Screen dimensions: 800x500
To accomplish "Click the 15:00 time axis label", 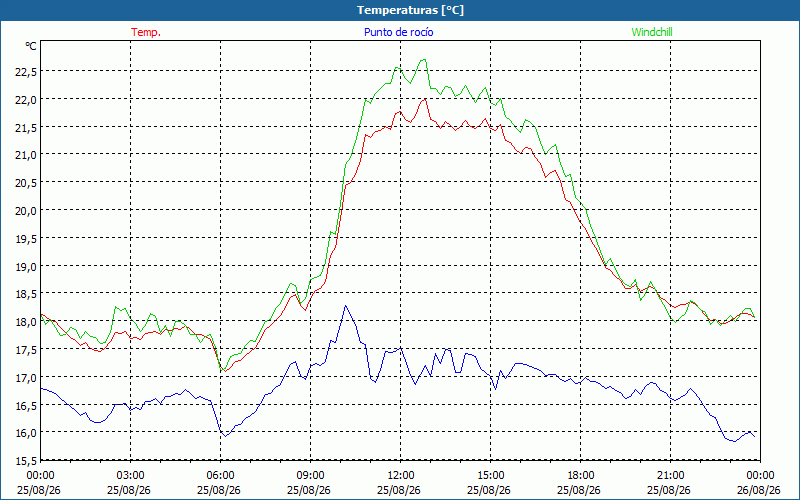I will click(x=490, y=476).
